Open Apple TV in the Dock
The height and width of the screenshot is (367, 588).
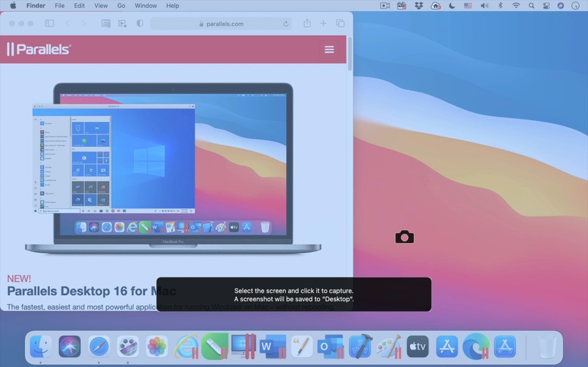coord(417,347)
